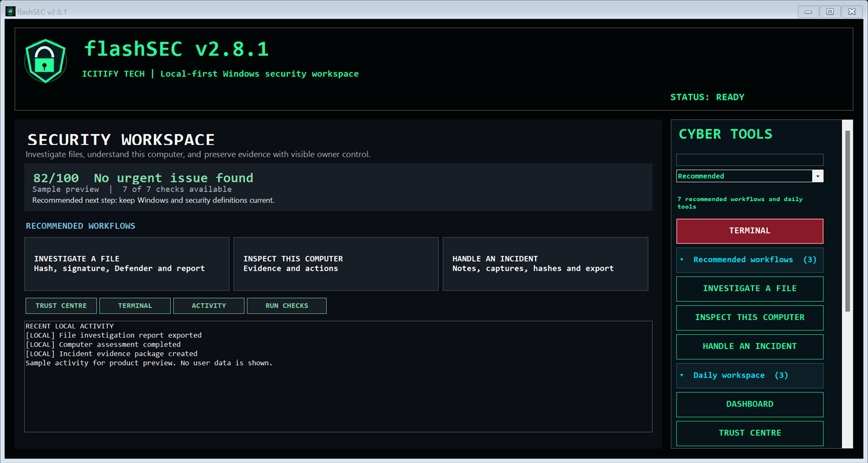Open the Recommended filter dropdown arrow
The width and height of the screenshot is (868, 463).
point(818,176)
